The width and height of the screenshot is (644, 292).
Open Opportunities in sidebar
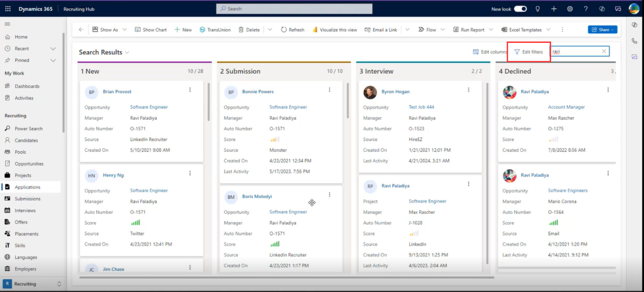29,164
